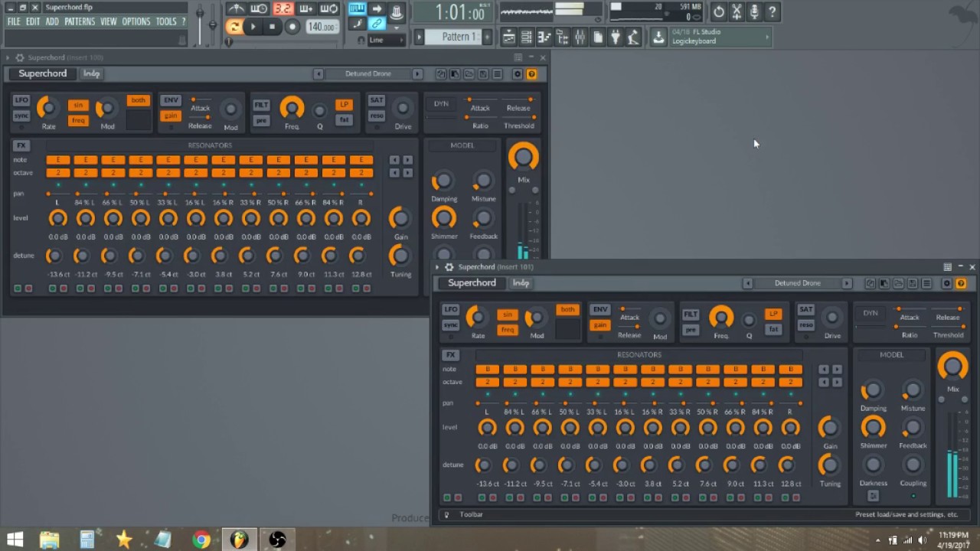Click open preset folder icon in Insert 101
Screen dimensions: 980x551
[x=899, y=283]
